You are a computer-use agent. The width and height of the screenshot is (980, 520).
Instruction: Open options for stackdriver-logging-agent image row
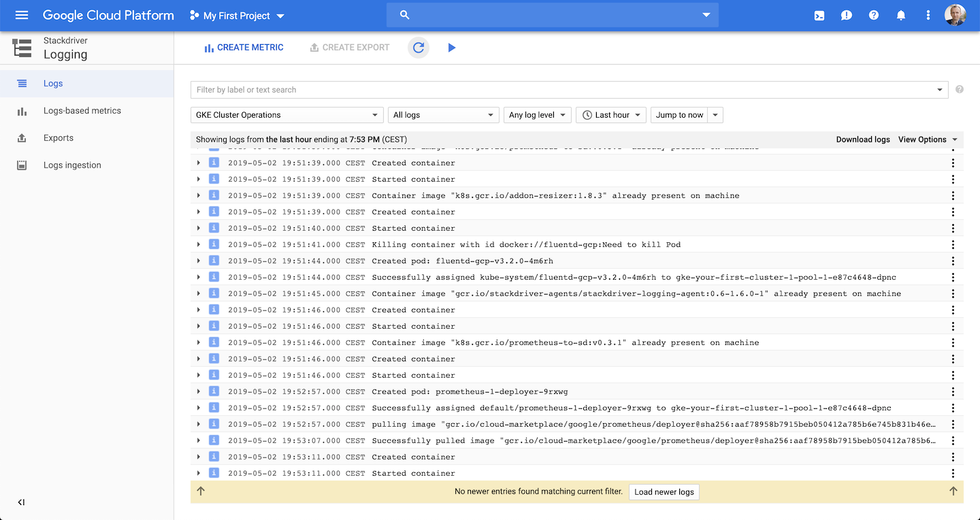(953, 293)
